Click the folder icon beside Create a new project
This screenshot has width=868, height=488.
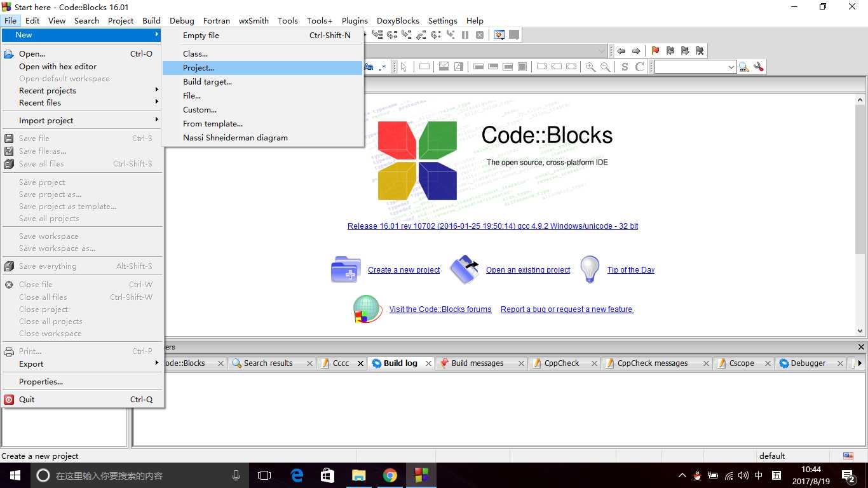click(346, 269)
